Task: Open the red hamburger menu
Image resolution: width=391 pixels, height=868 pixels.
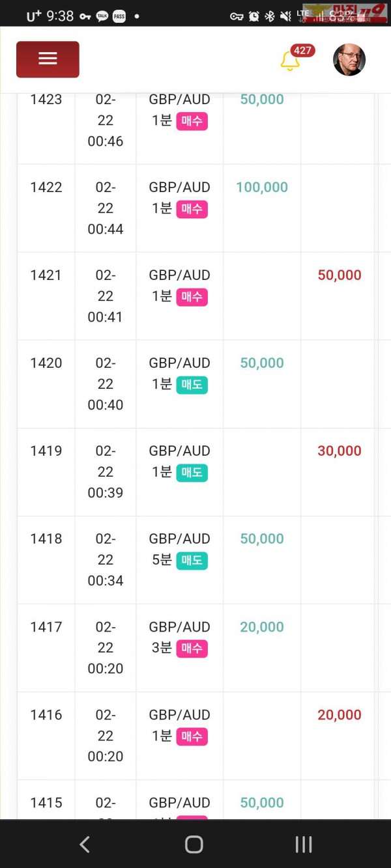Action: (48, 59)
